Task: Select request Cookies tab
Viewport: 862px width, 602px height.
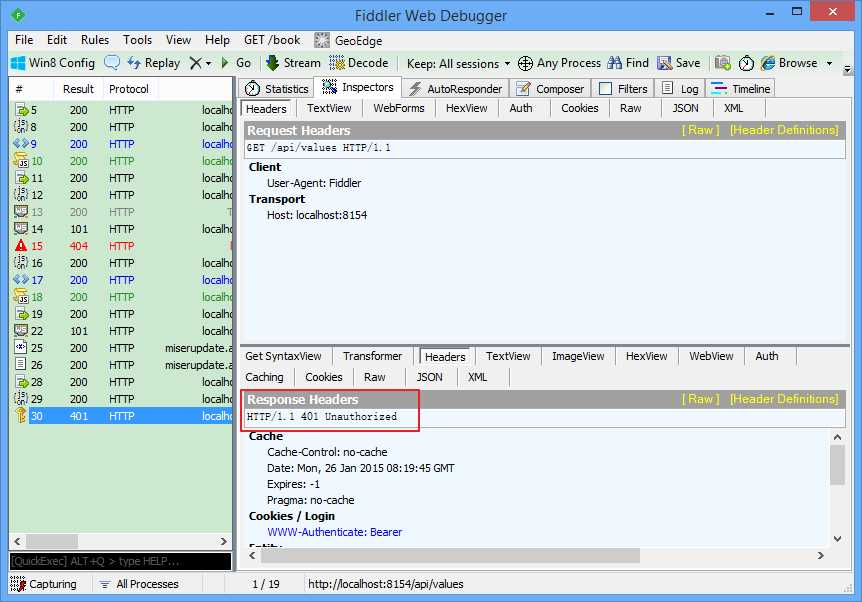Action: coord(579,108)
